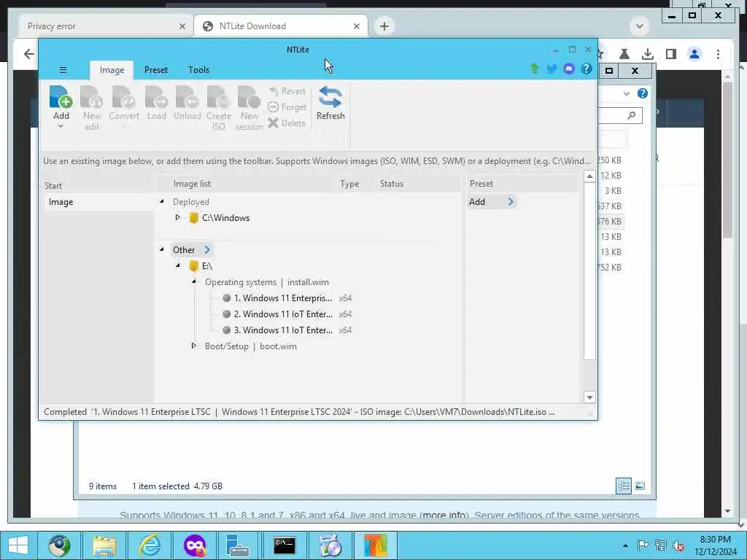This screenshot has width=747, height=560.
Task: Collapse the Other group
Action: tap(161, 249)
